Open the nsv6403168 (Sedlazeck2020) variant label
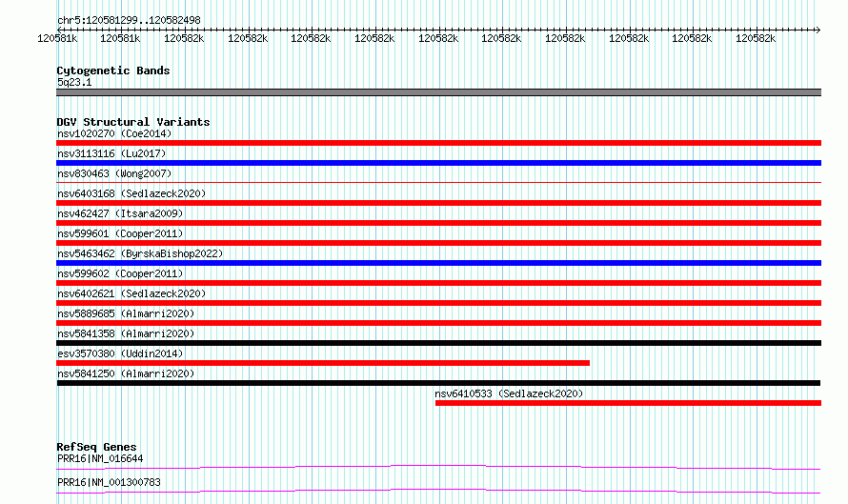 131,193
